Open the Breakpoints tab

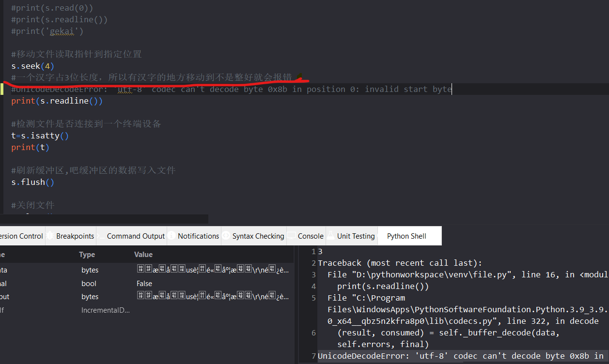(x=71, y=236)
